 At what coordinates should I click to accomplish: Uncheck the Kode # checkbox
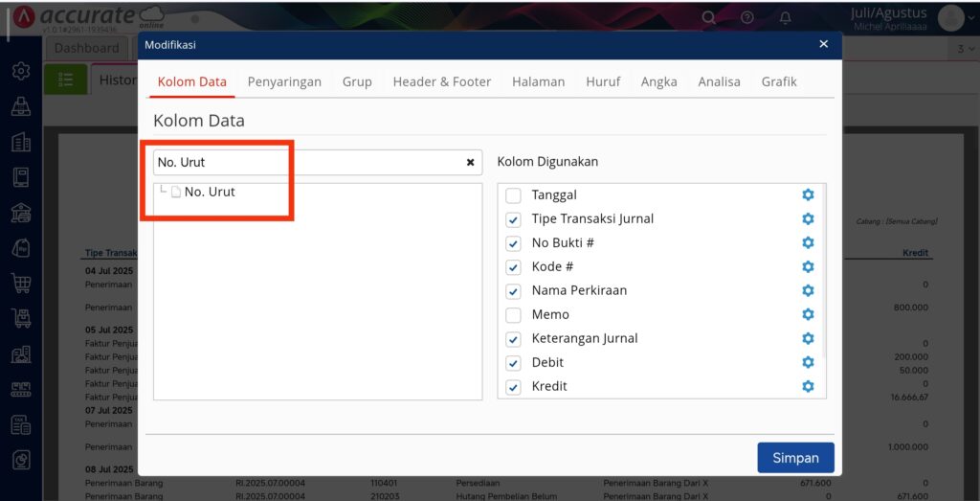513,267
